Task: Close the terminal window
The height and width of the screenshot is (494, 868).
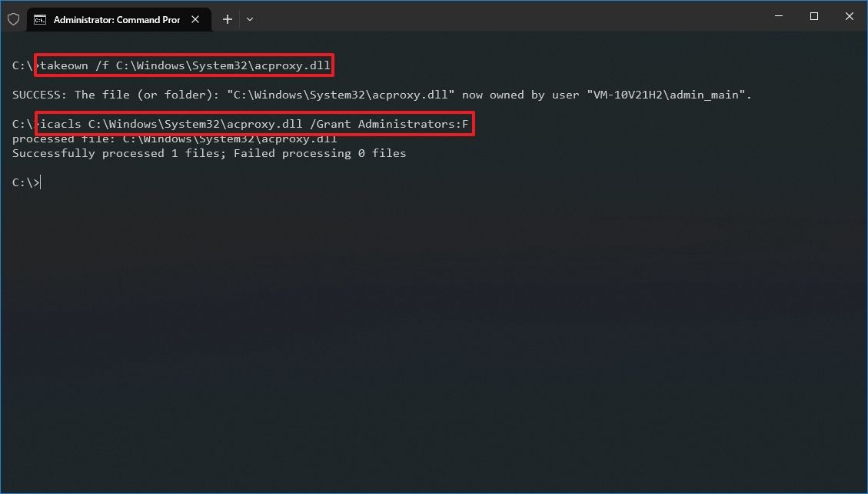Action: coord(850,16)
